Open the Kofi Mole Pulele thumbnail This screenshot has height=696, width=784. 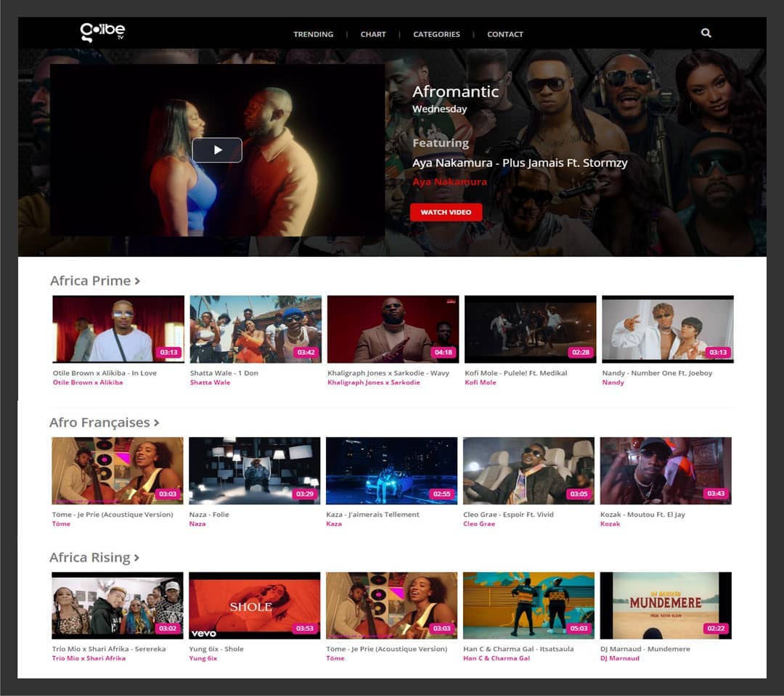point(531,329)
